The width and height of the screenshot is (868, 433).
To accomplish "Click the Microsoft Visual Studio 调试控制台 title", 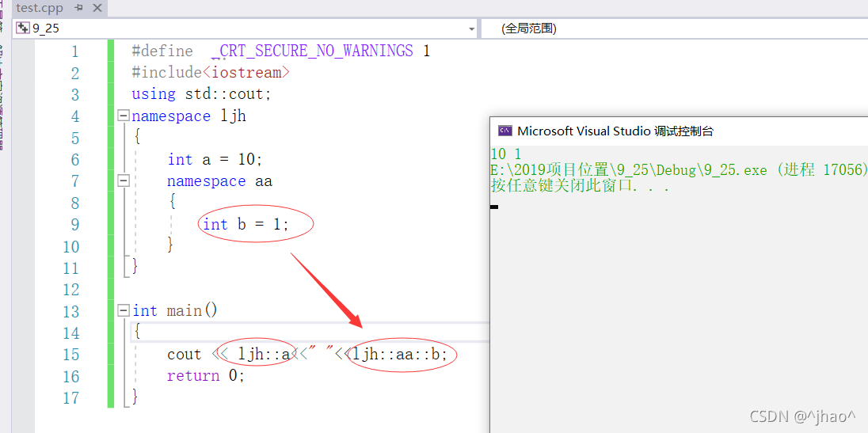I will pos(615,131).
